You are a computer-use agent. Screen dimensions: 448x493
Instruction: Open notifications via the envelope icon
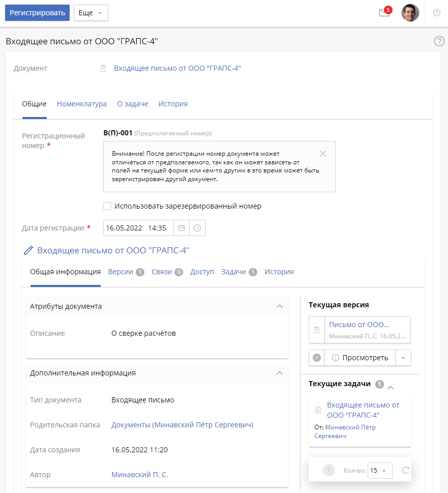384,13
